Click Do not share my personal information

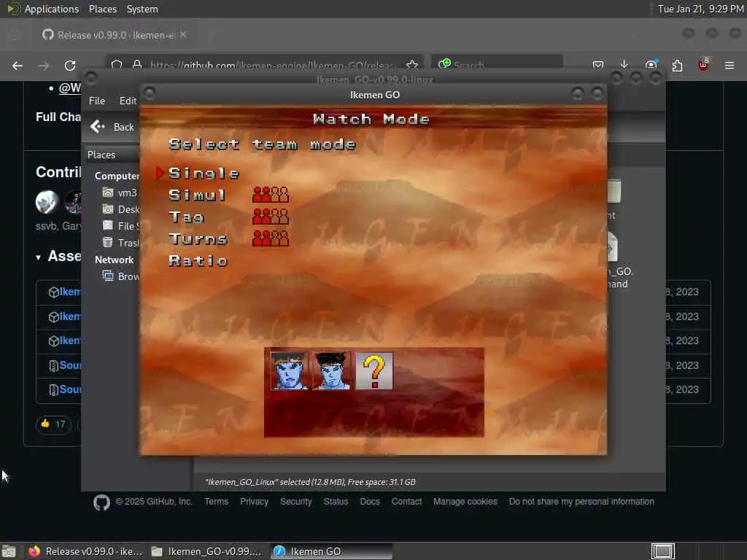pos(581,502)
